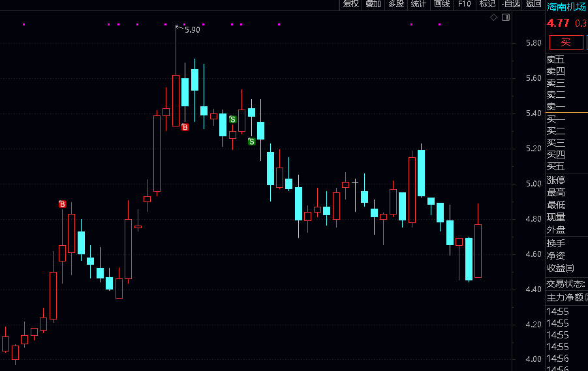The height and width of the screenshot is (371, 588).
Task: Click the 标记 mark button
Action: (487, 4)
